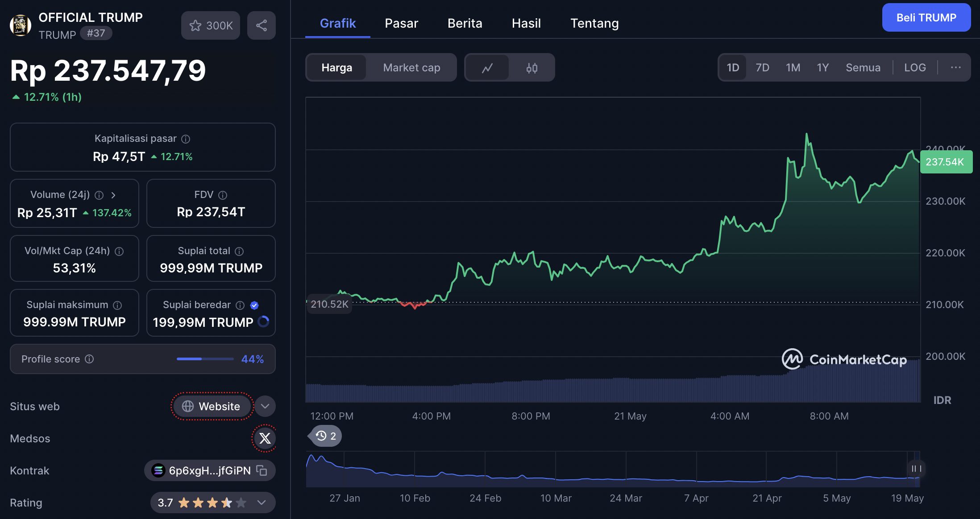Click the 237.54K current price label
This screenshot has height=519, width=980.
pos(946,162)
